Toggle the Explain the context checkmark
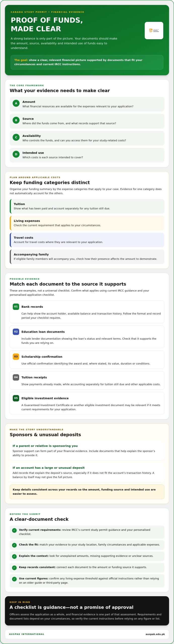 click(14, 556)
